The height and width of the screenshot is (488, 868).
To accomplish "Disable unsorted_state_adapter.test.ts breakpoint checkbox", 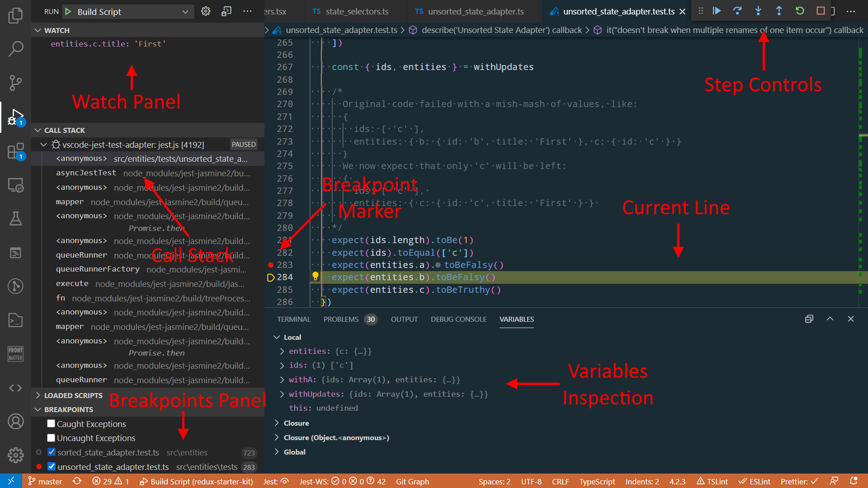I will 52,467.
